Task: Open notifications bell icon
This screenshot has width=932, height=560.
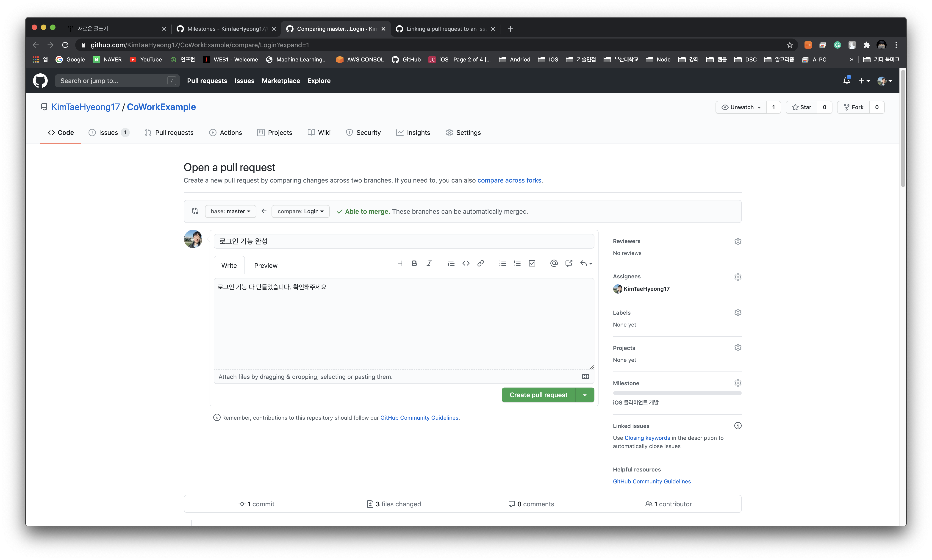Action: (x=846, y=81)
